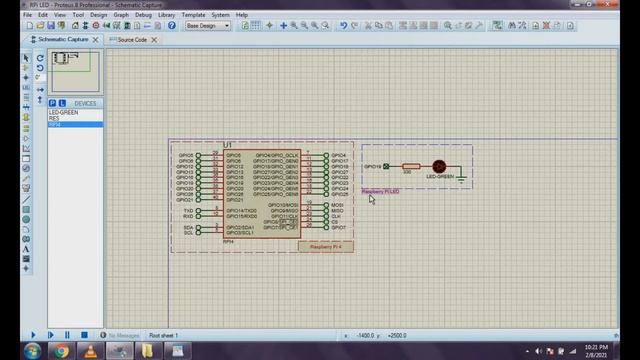Select the Text Script Mode tool
This screenshot has width=640, height=360.
[26, 98]
